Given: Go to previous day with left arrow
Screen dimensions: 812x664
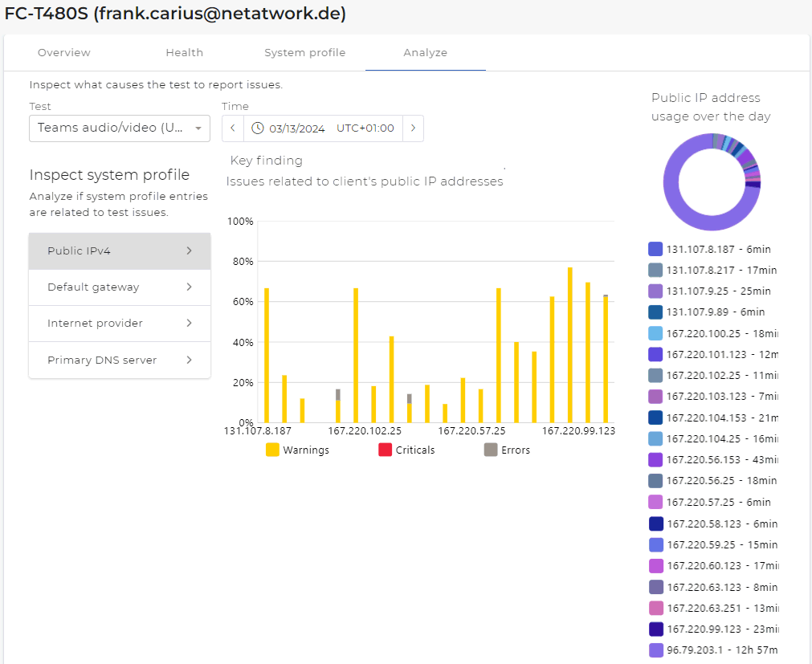Looking at the screenshot, I should coord(233,128).
